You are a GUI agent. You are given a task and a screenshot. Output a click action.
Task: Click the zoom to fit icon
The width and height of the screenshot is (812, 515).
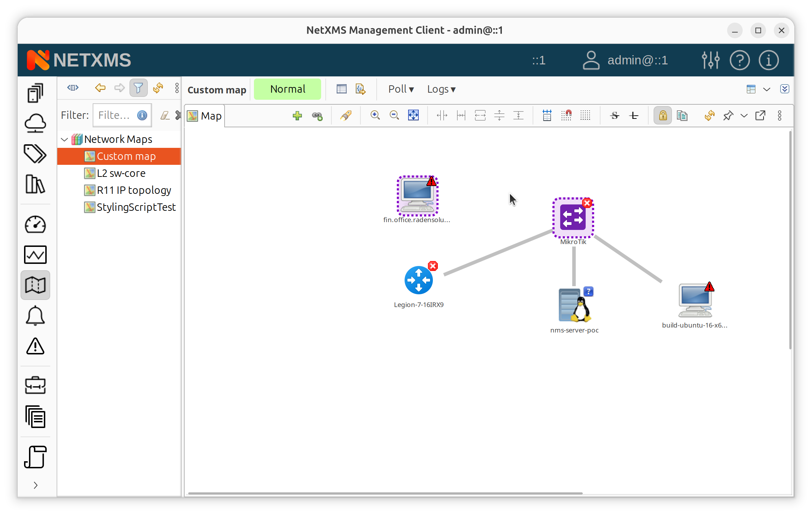pos(413,116)
